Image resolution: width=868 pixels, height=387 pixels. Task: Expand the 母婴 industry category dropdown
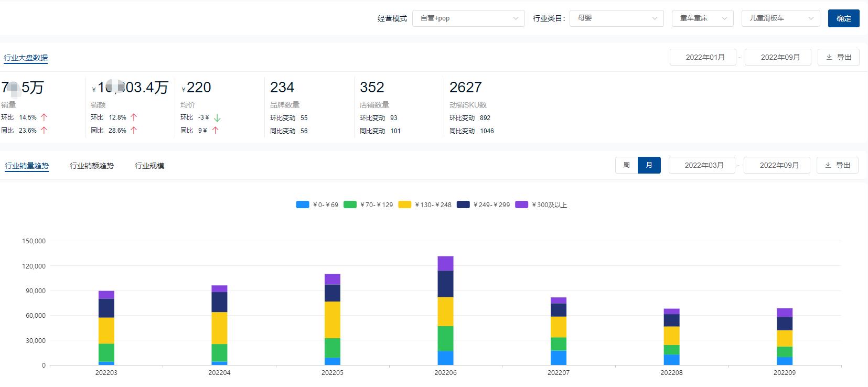(616, 18)
